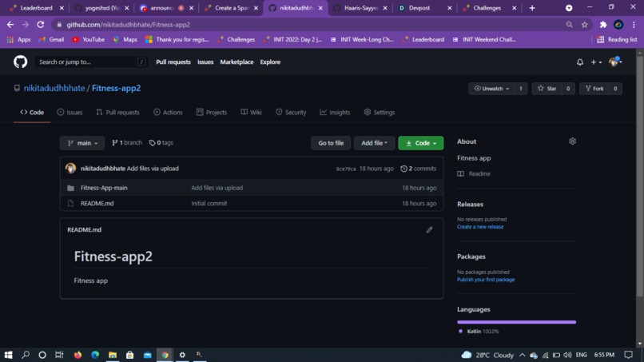Image resolution: width=644 pixels, height=362 pixels.
Task: Click the README.md file icon
Action: click(70, 204)
